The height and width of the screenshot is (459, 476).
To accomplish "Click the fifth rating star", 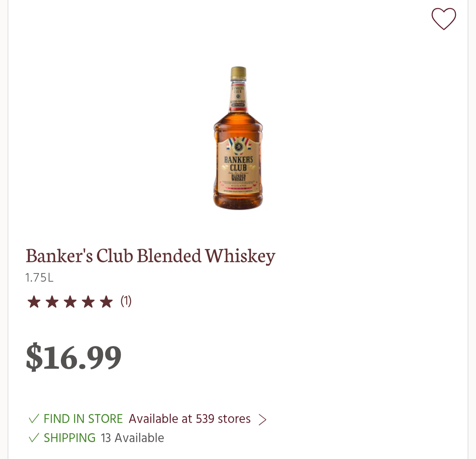I will click(106, 302).
